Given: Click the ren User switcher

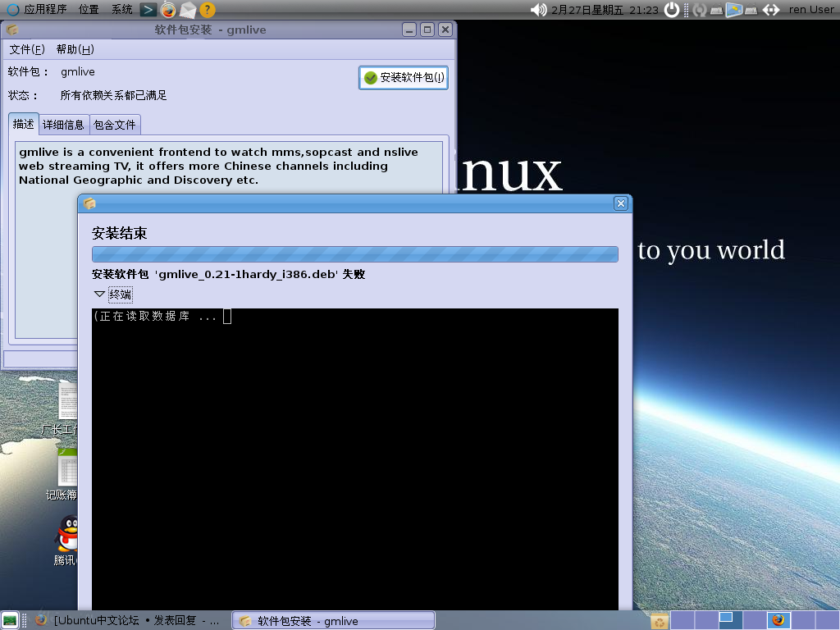Looking at the screenshot, I should tap(811, 10).
